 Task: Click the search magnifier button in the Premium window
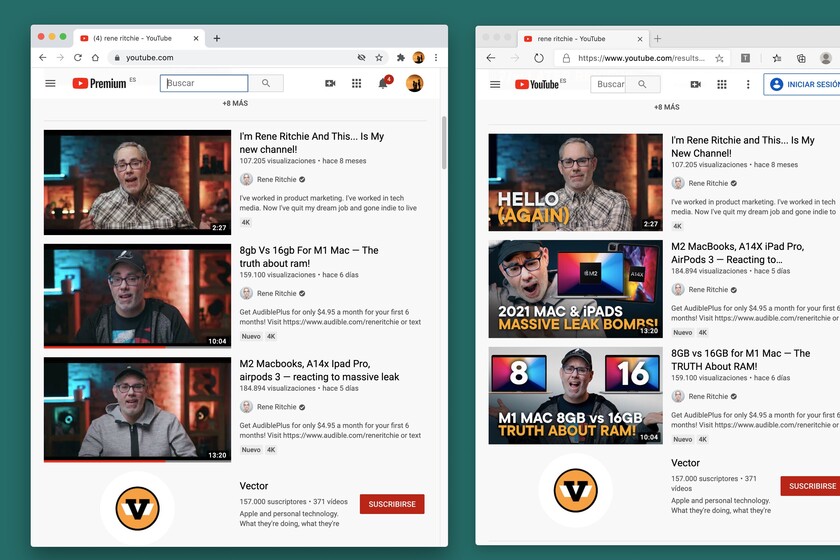point(266,83)
